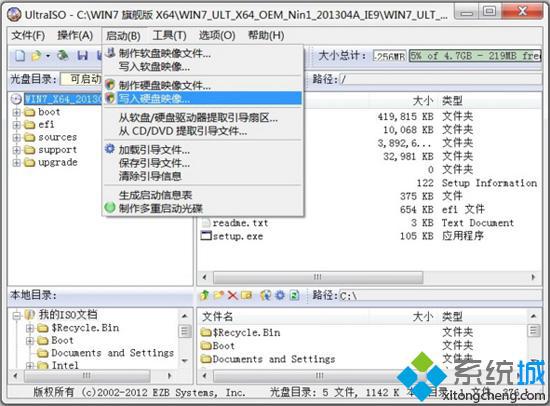
Task: Click the 256MB total size field
Action: [390, 56]
